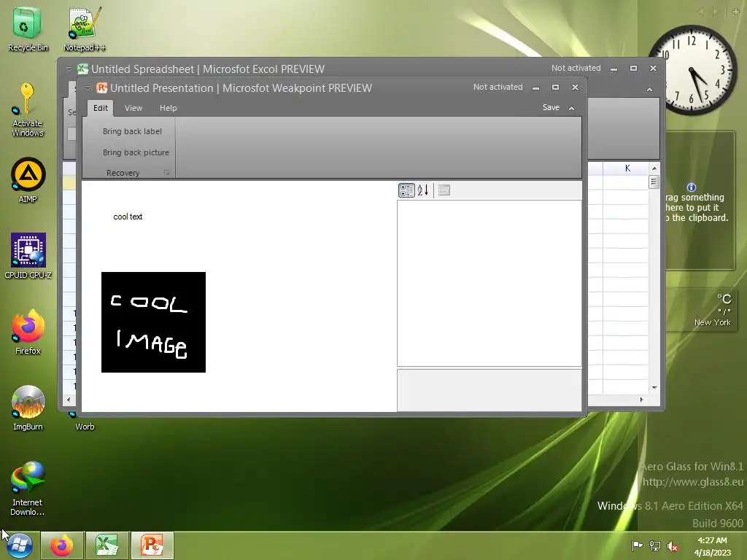
Task: Click Bring back picture button
Action: [x=136, y=152]
